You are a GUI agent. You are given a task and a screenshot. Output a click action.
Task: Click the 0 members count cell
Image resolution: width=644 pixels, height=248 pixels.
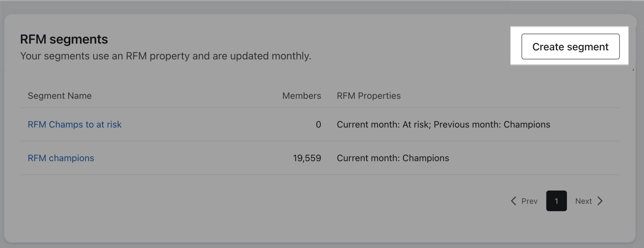coord(318,124)
